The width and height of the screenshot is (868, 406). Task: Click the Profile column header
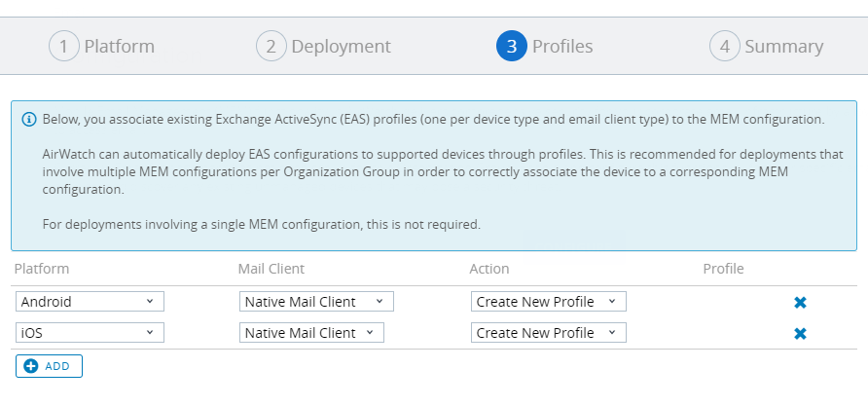point(723,269)
